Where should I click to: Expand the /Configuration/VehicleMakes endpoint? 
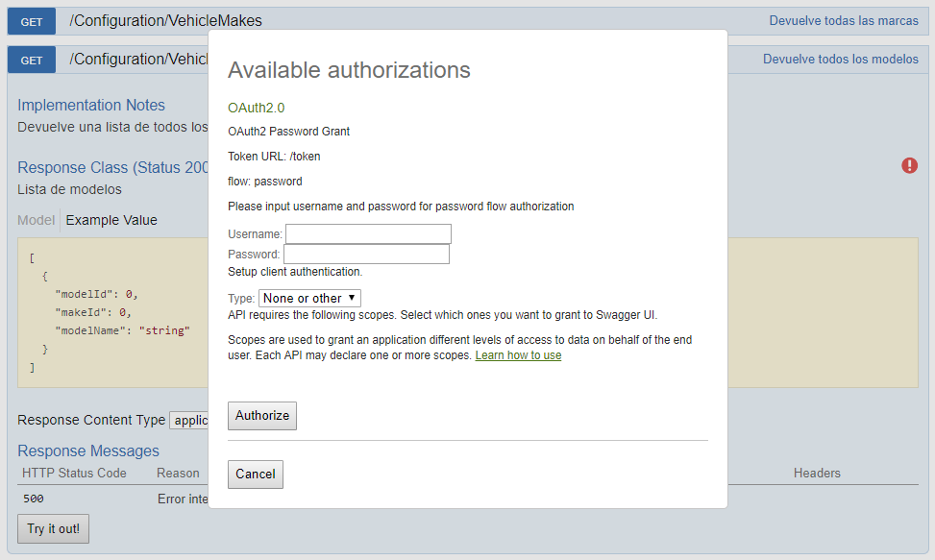[x=165, y=21]
